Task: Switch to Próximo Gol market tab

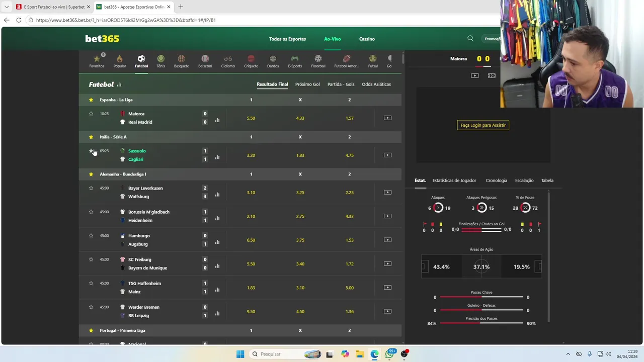Action: pos(307,84)
